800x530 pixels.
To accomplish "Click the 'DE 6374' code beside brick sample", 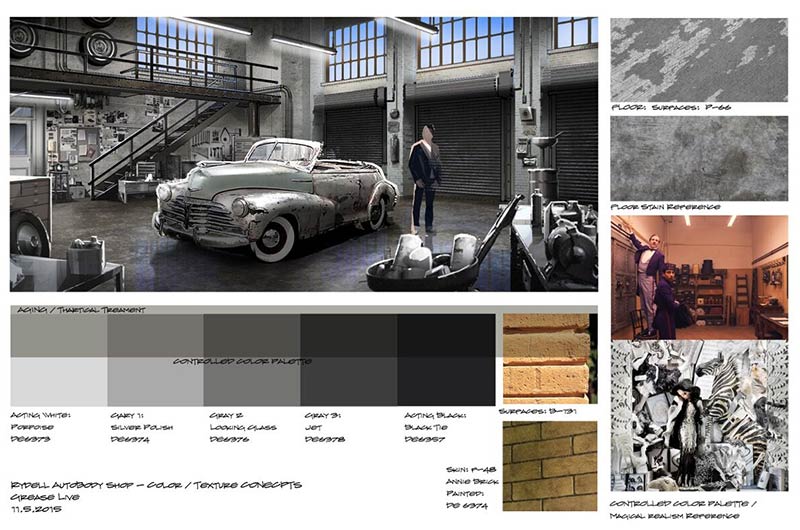I will click(467, 506).
